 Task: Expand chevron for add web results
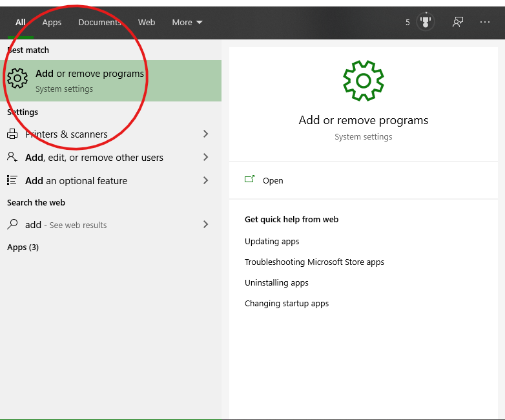(206, 224)
